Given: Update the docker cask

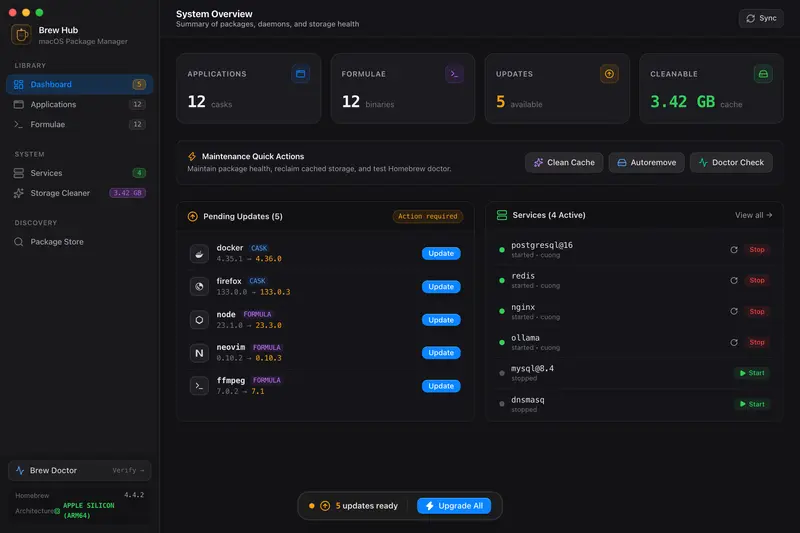Looking at the screenshot, I should point(441,253).
